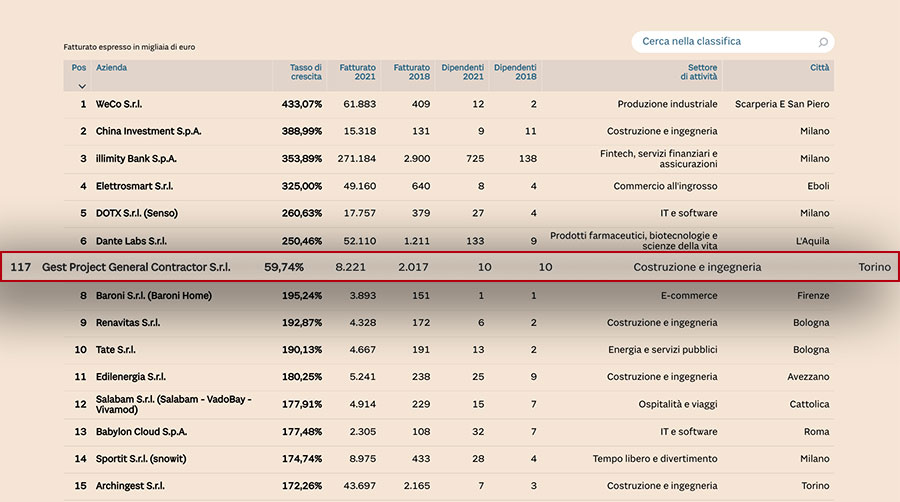Select the Dante Labs S.r.l. row

point(449,241)
